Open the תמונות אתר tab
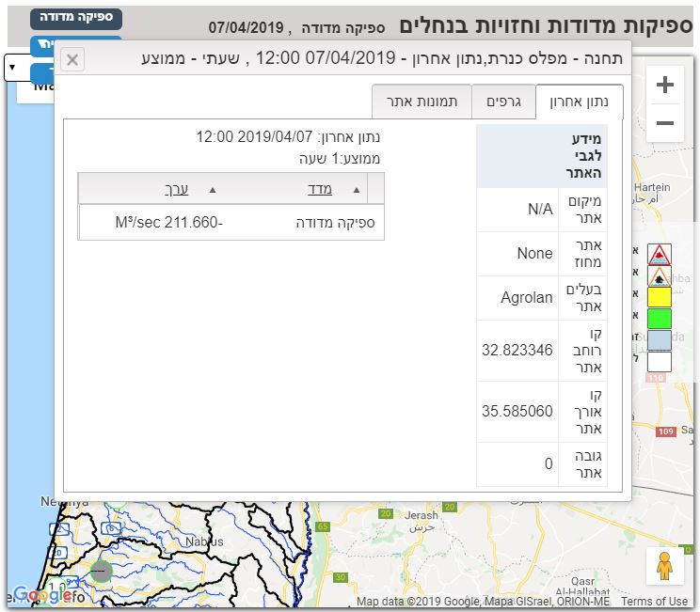Image resolution: width=700 pixels, height=612 pixels. (422, 102)
